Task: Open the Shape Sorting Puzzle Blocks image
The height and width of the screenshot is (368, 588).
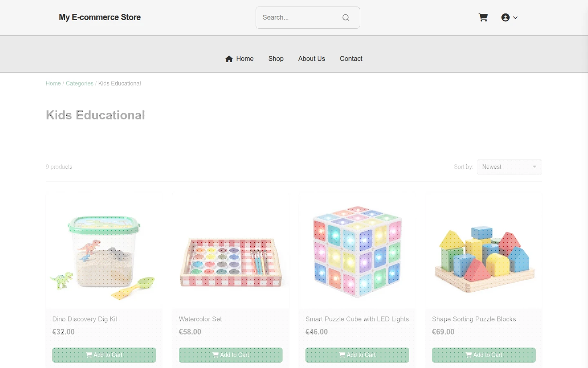Action: click(x=484, y=251)
